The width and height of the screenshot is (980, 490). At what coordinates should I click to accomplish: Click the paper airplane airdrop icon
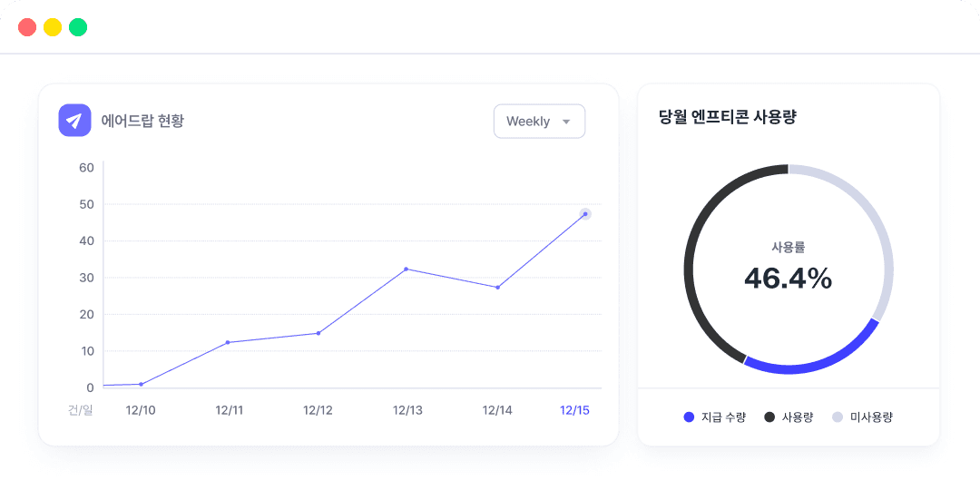74,120
